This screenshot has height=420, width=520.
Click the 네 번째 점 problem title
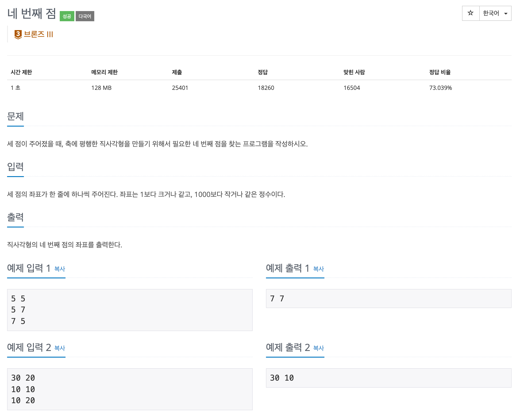[31, 13]
